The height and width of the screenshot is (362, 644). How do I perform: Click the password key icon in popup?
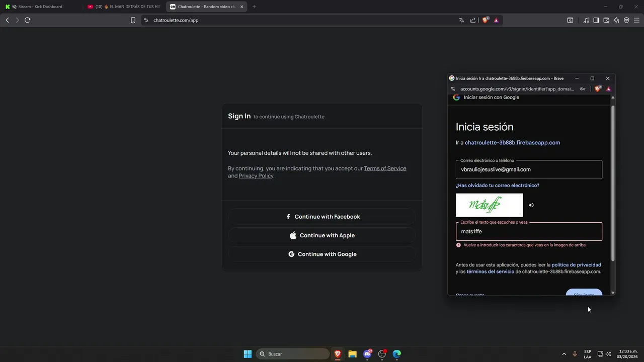point(583,89)
